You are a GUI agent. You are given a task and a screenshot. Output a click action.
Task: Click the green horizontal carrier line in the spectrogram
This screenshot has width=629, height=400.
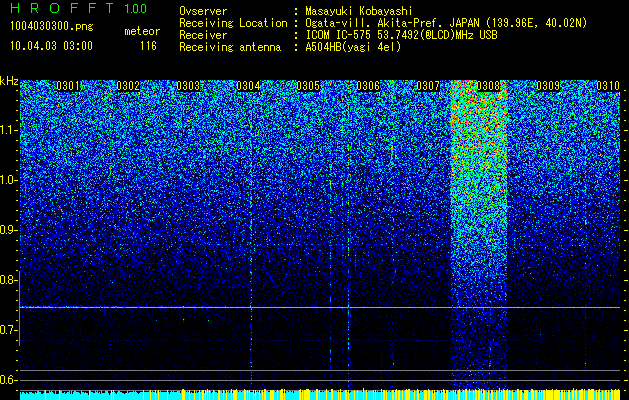pyautogui.click(x=320, y=307)
